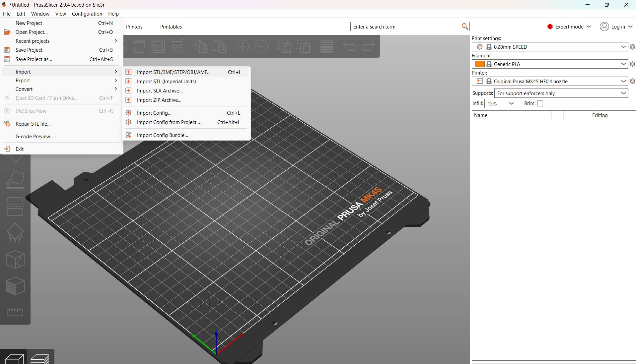Click the Measure ruler tool
Viewport: 636px width, 364px height.
pyautogui.click(x=15, y=312)
